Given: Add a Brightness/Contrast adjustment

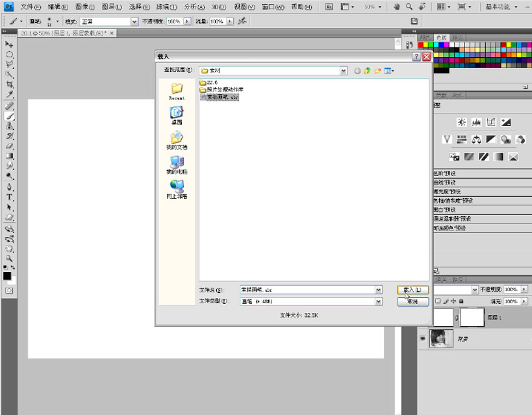Looking at the screenshot, I should [x=461, y=122].
